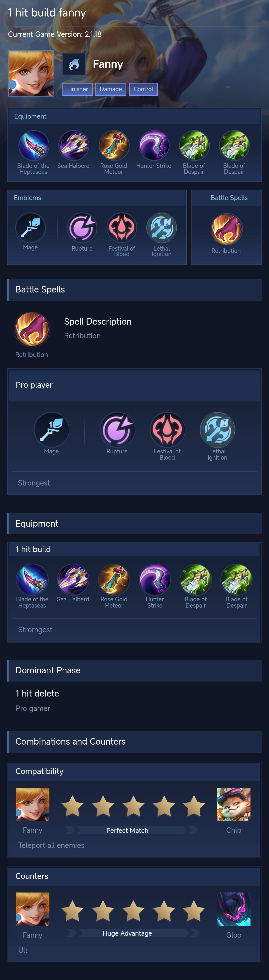Click Mage emblem icon in Emblems panel
The image size is (269, 980).
(x=30, y=227)
